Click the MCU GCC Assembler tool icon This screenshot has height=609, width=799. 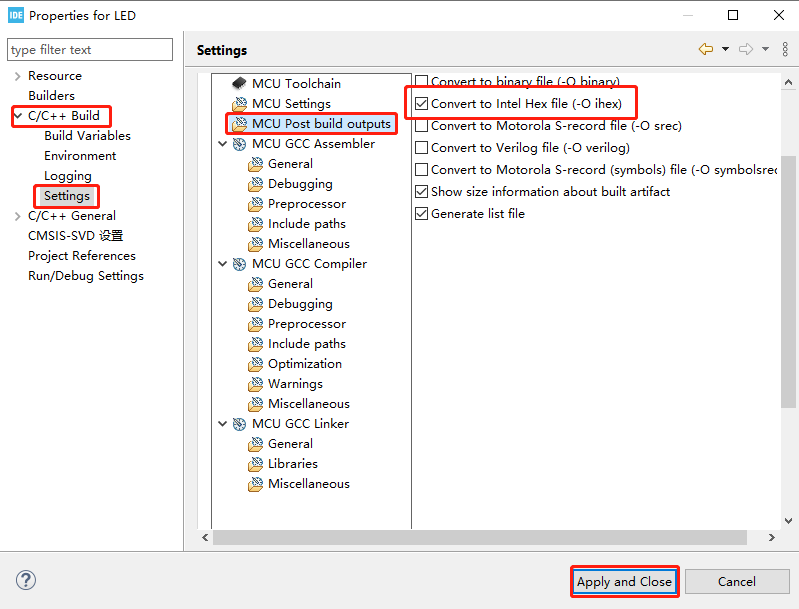click(x=239, y=144)
